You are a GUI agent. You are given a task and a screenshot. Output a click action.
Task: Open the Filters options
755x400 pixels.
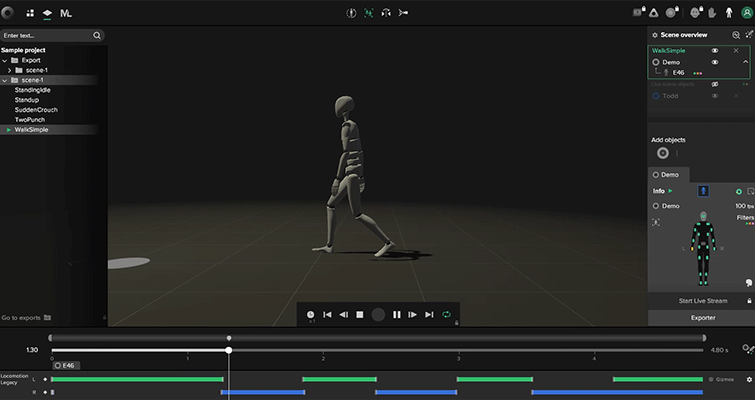tap(745, 218)
